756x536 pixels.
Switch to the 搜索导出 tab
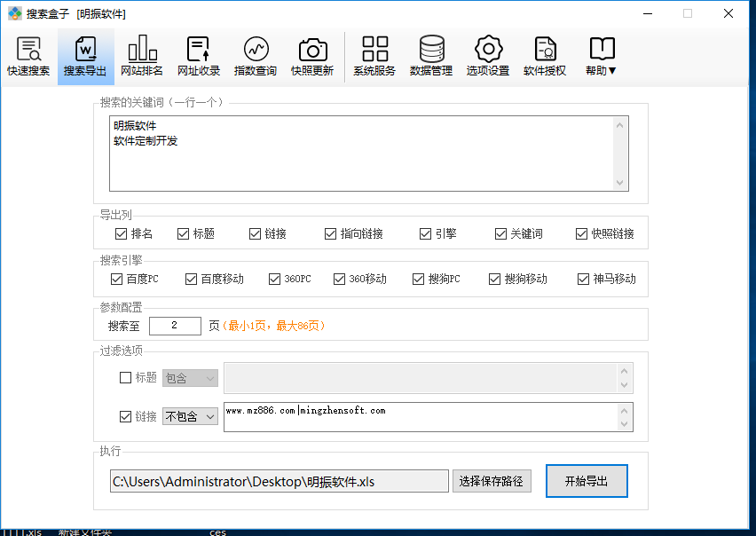tap(85, 56)
